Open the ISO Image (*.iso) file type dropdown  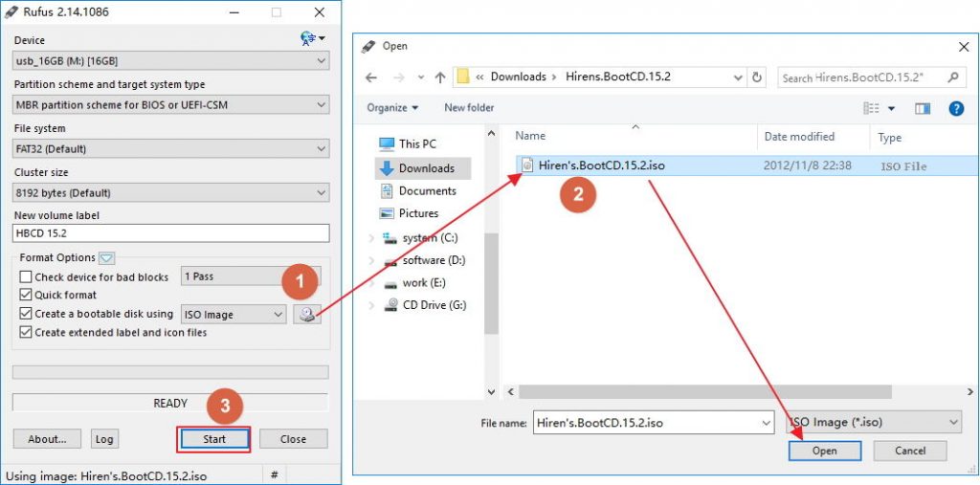tap(874, 423)
